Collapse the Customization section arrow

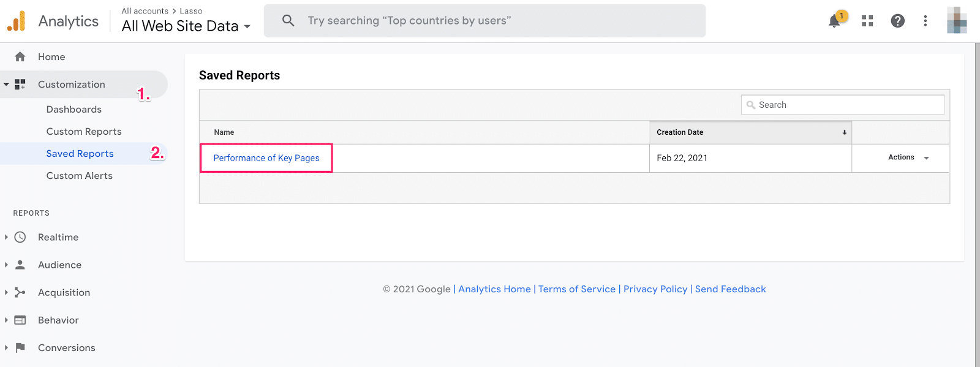pyautogui.click(x=6, y=85)
